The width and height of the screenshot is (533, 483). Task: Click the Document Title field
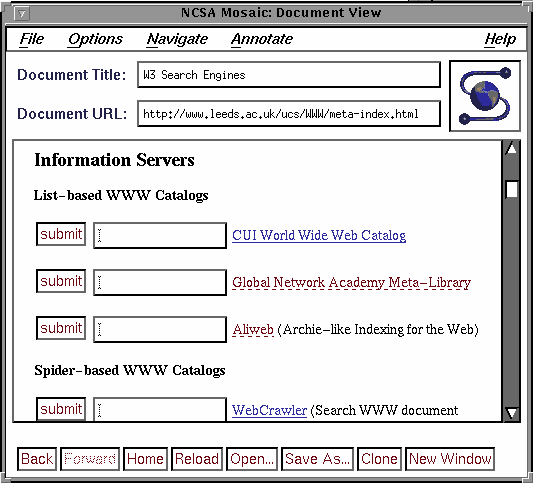coord(289,74)
